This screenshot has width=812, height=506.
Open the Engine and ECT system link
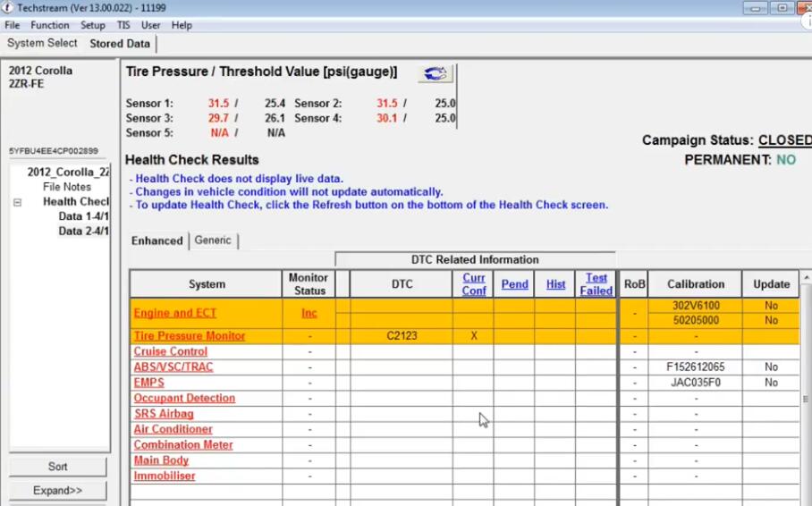click(x=175, y=313)
